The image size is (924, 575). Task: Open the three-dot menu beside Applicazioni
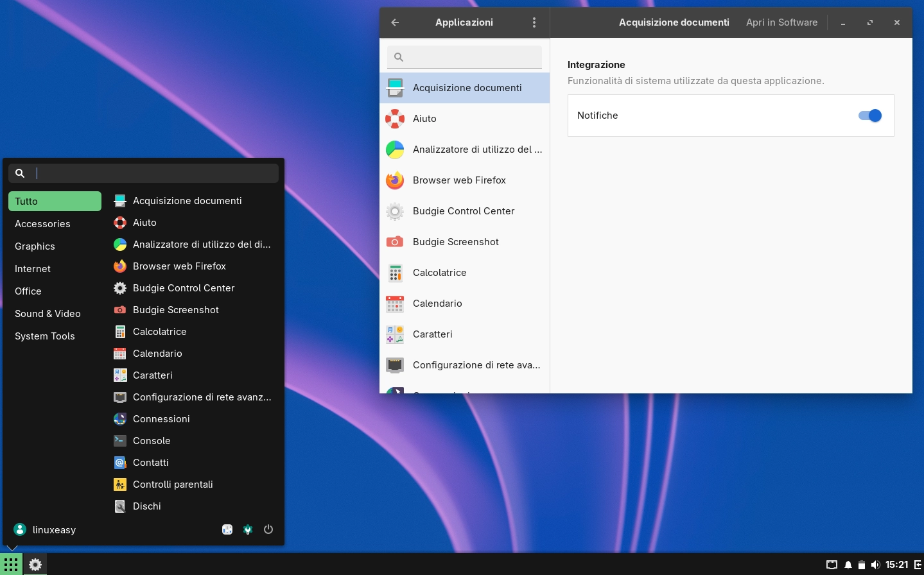point(534,22)
